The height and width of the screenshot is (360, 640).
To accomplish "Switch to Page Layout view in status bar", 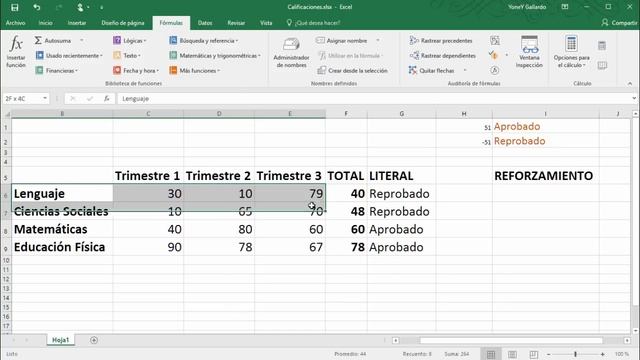I will point(512,354).
